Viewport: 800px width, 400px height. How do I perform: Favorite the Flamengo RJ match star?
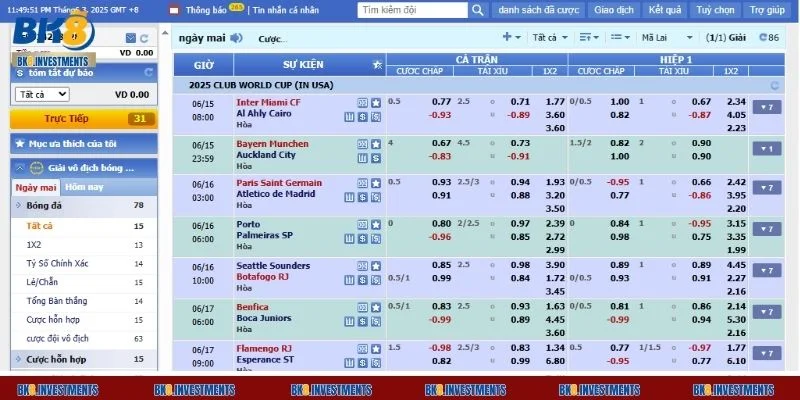click(376, 349)
